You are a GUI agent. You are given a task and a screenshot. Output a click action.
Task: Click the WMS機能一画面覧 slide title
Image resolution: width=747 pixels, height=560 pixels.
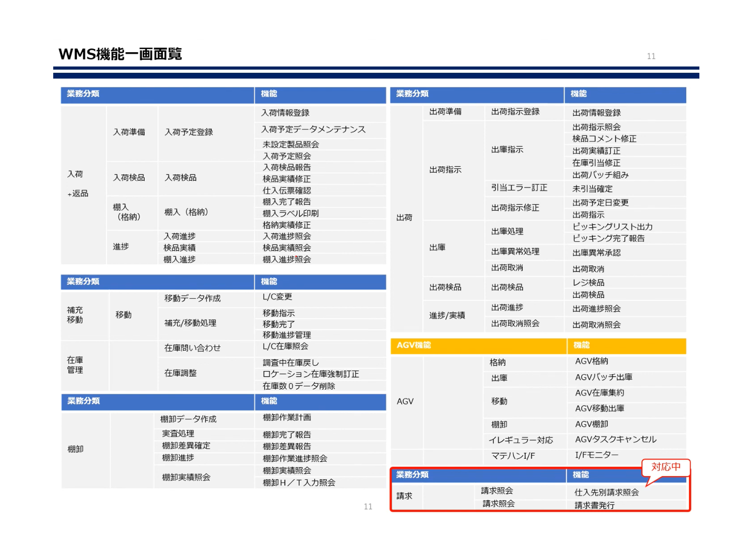(x=120, y=54)
